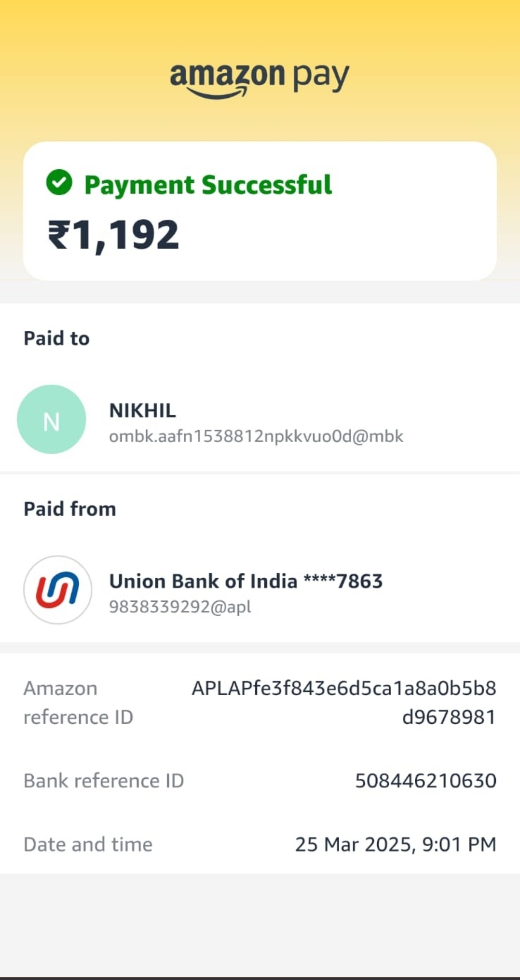This screenshot has width=520, height=980.
Task: Click the Union Bank of India logo
Action: (58, 590)
